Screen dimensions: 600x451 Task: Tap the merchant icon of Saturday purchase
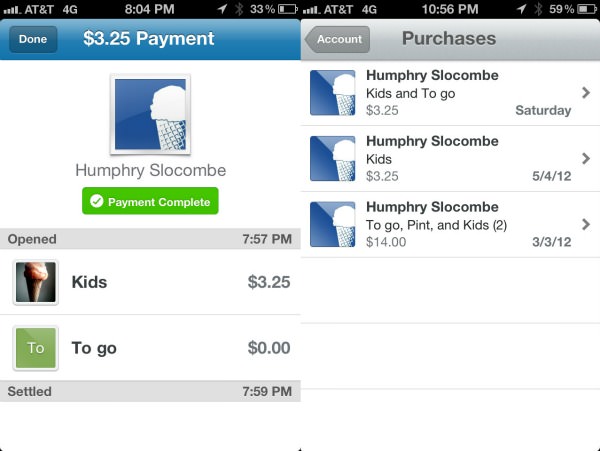333,93
